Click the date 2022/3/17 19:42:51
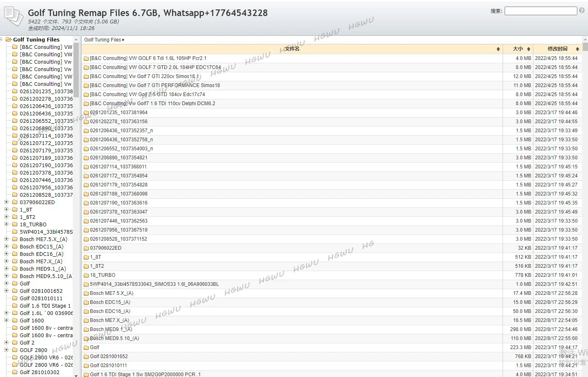Viewport: 588px width, 377px height. (x=556, y=284)
